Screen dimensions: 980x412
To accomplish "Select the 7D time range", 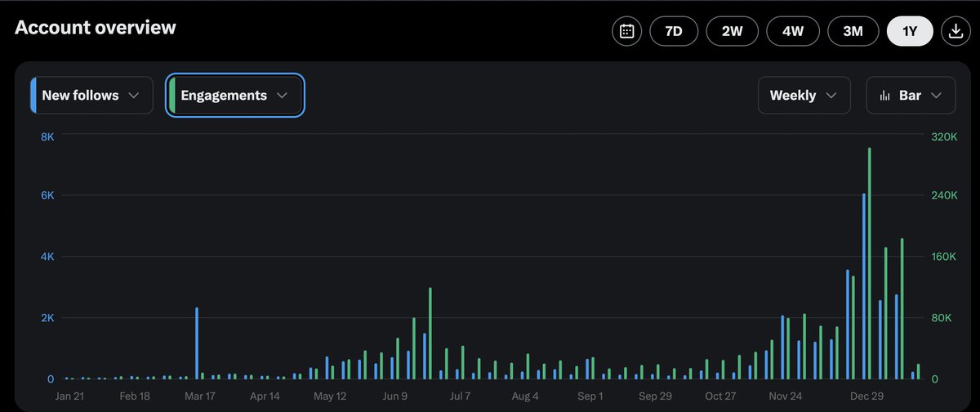I will coord(674,31).
